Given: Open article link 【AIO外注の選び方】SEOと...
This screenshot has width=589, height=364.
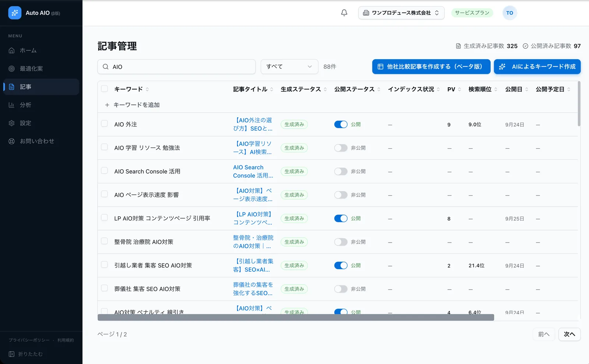Looking at the screenshot, I should (x=253, y=124).
